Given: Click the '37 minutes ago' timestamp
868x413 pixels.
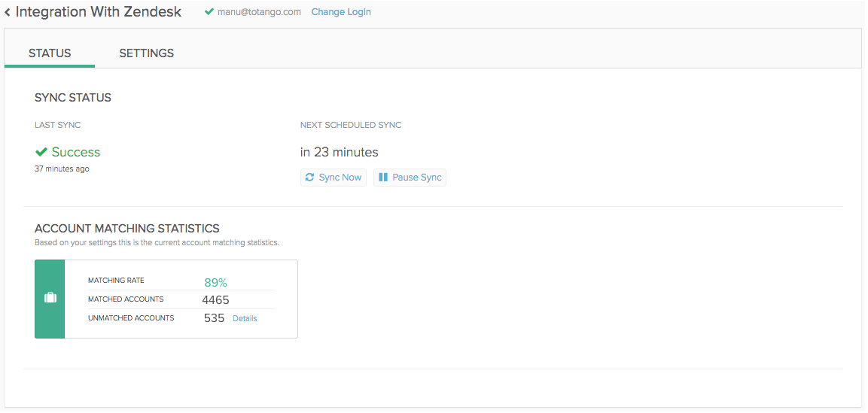Looking at the screenshot, I should 62,169.
